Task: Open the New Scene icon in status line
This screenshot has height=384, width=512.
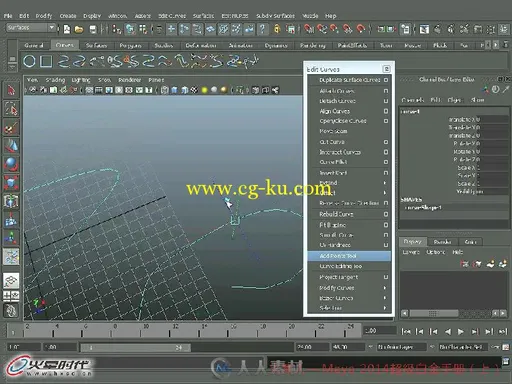Action: tap(67, 29)
